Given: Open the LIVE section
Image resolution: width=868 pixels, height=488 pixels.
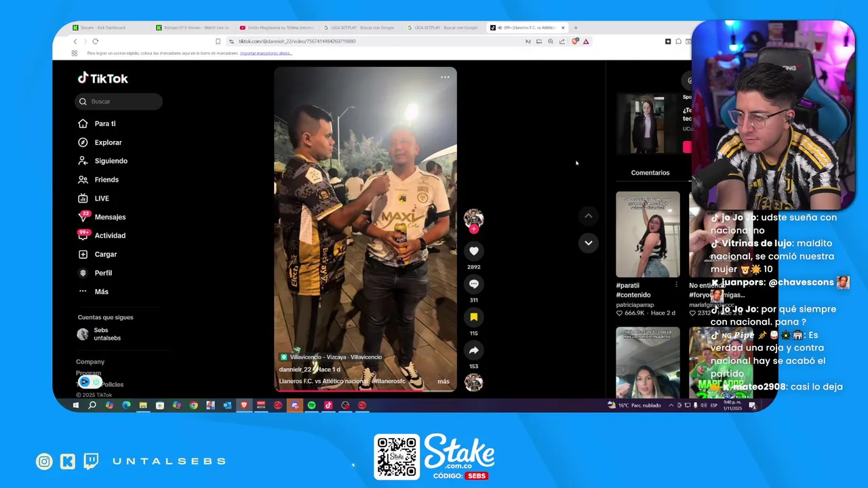Looking at the screenshot, I should [x=94, y=199].
